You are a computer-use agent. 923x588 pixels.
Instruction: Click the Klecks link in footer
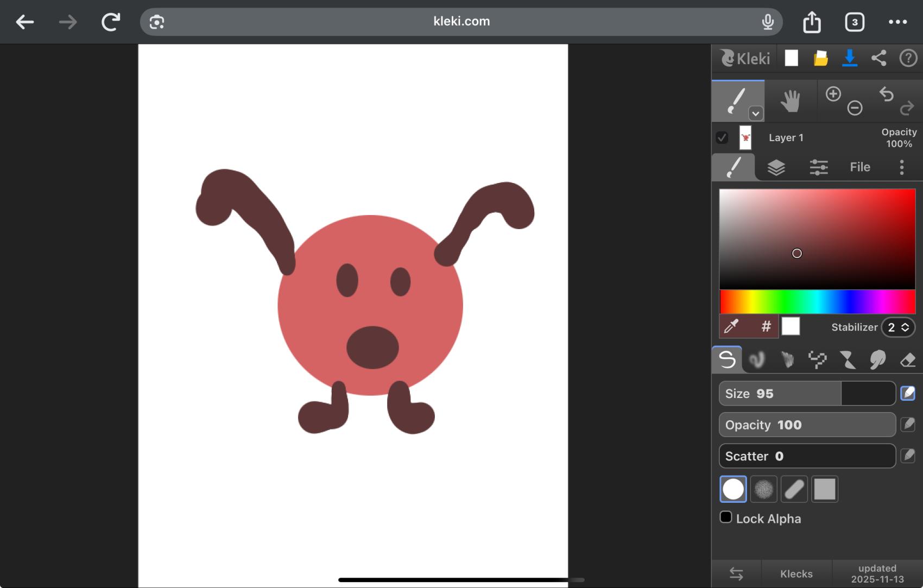796,574
